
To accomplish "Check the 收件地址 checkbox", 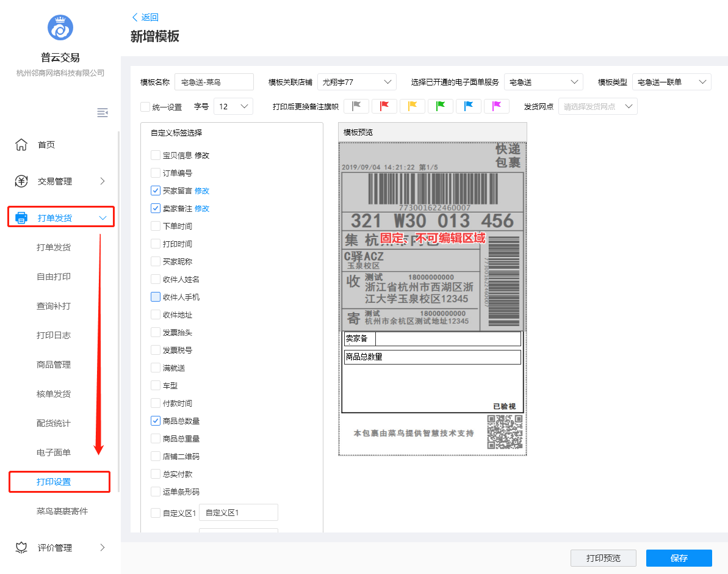I will click(156, 314).
